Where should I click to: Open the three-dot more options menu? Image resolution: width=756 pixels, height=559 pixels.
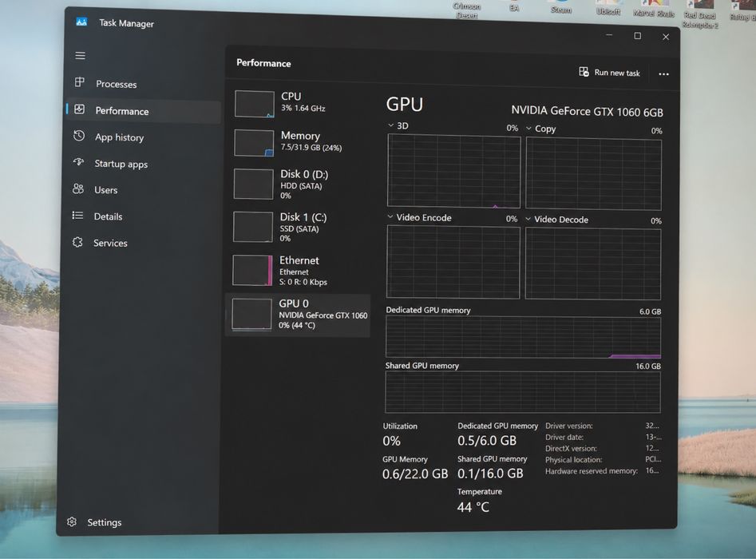tap(663, 74)
